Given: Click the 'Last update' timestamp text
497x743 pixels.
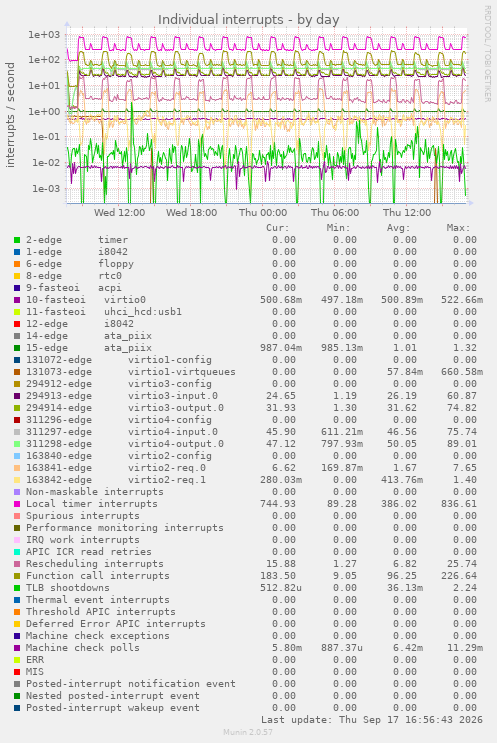Looking at the screenshot, I should click(x=372, y=720).
